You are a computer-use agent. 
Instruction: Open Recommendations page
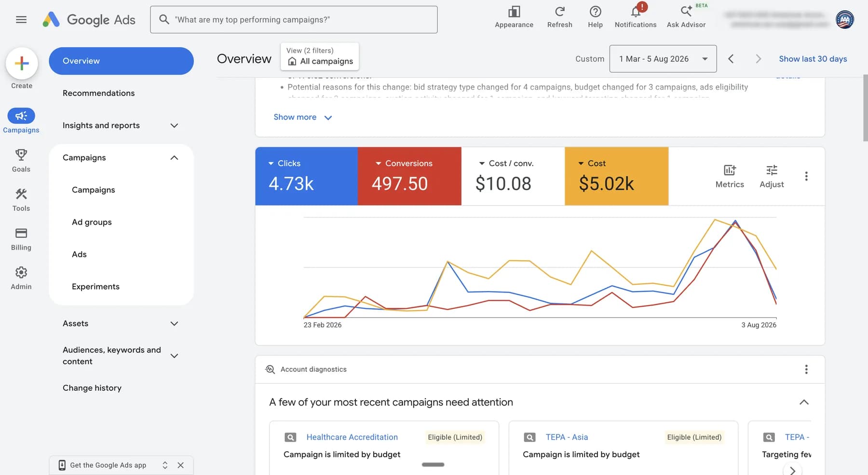tap(98, 93)
